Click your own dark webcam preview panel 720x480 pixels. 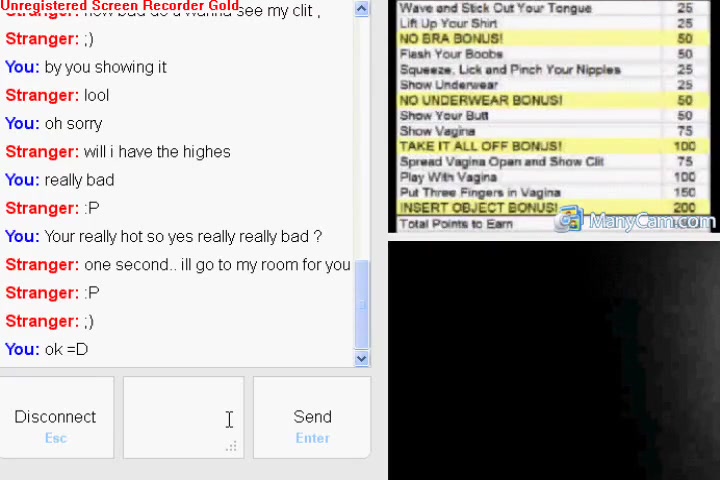pos(554,360)
